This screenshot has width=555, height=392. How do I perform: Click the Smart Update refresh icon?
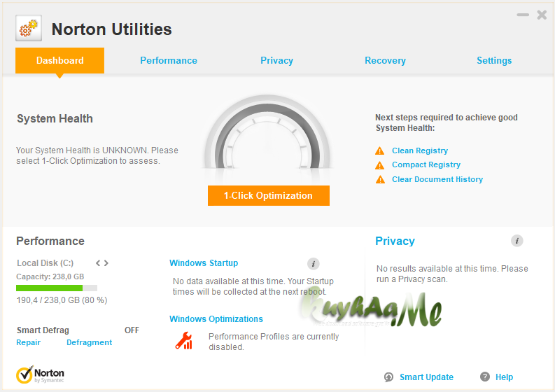[388, 377]
